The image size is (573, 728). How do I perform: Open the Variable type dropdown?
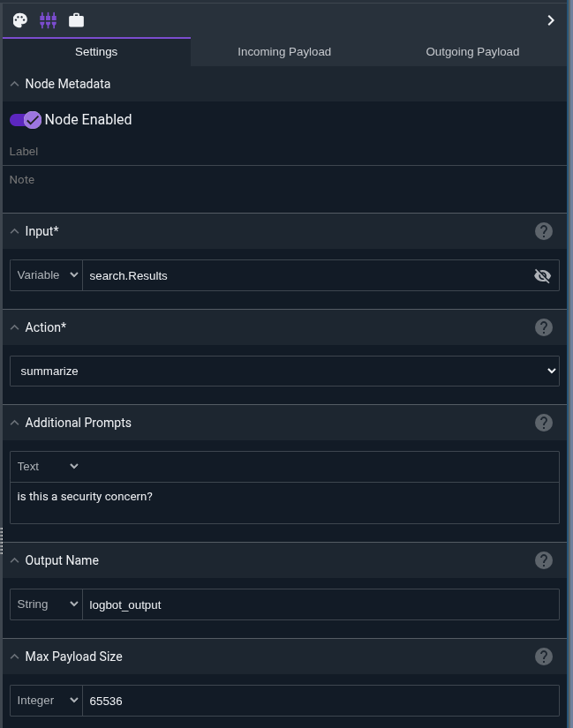(47, 275)
